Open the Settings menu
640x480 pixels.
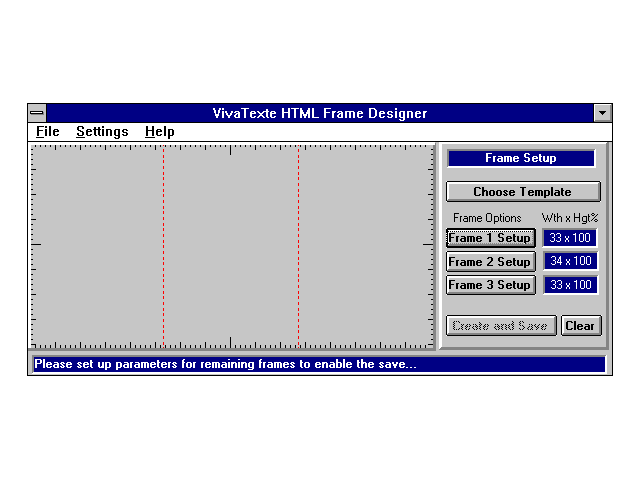(102, 132)
